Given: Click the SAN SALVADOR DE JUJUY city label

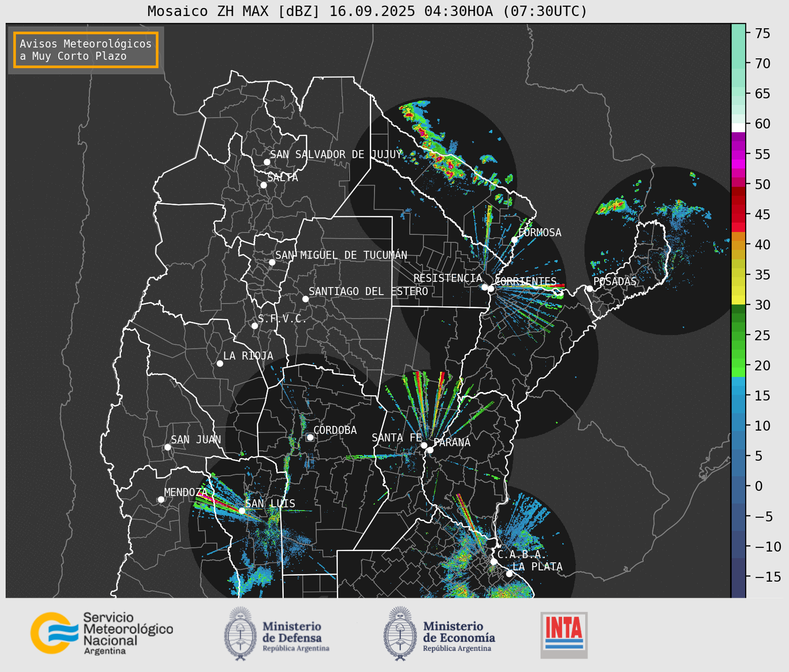Looking at the screenshot, I should click(336, 154).
